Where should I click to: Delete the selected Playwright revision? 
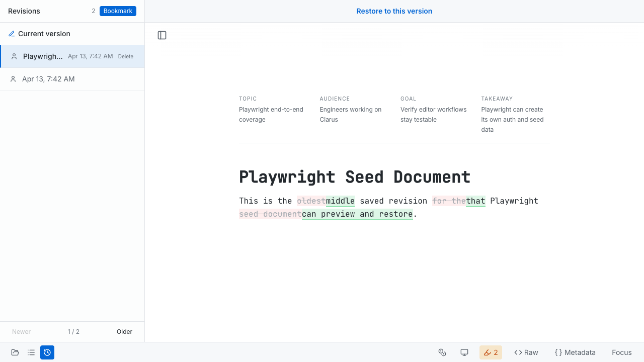click(126, 56)
